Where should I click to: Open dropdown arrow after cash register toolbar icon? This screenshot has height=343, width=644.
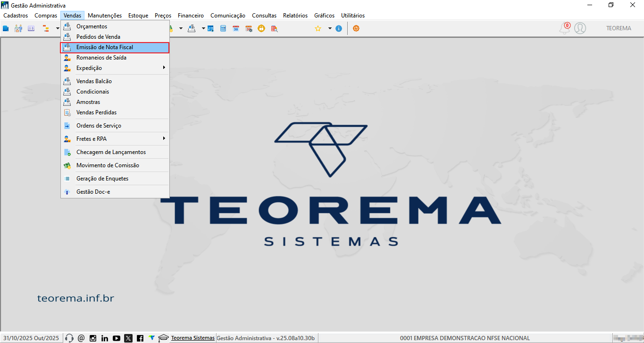point(203,28)
